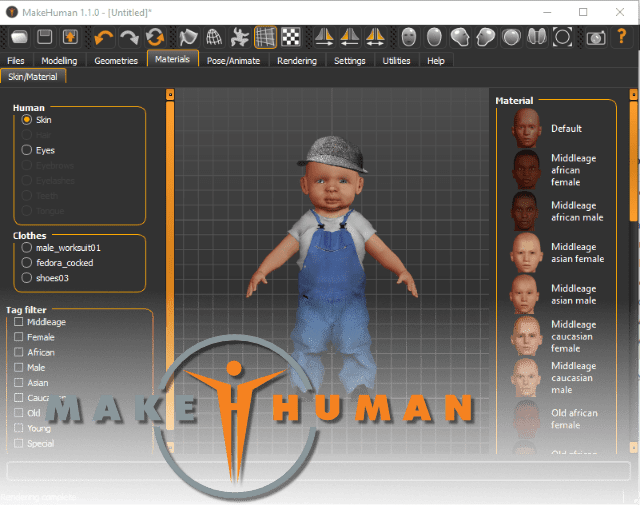Click Material panel scrollbar down arrow
This screenshot has width=640, height=505.
[633, 447]
